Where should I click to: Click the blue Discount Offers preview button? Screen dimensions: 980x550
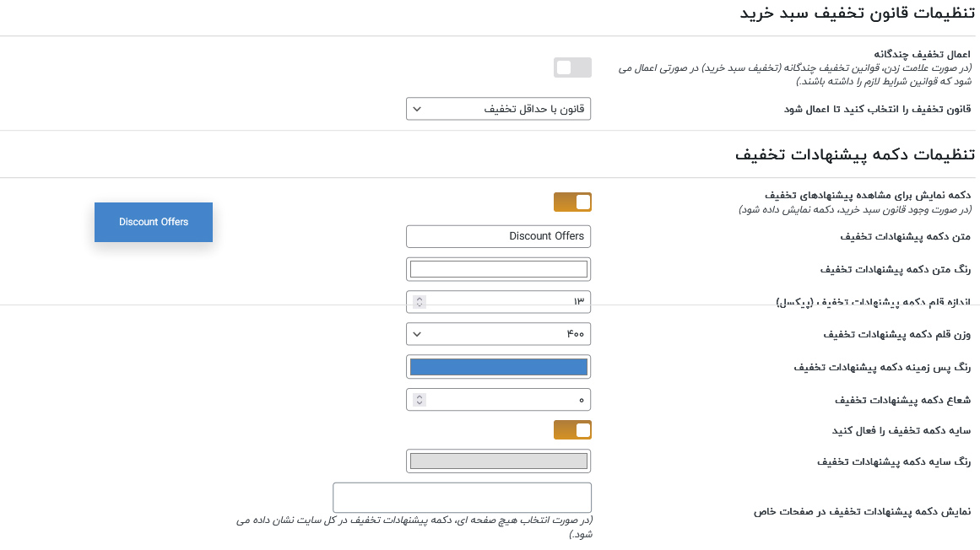pyautogui.click(x=153, y=222)
